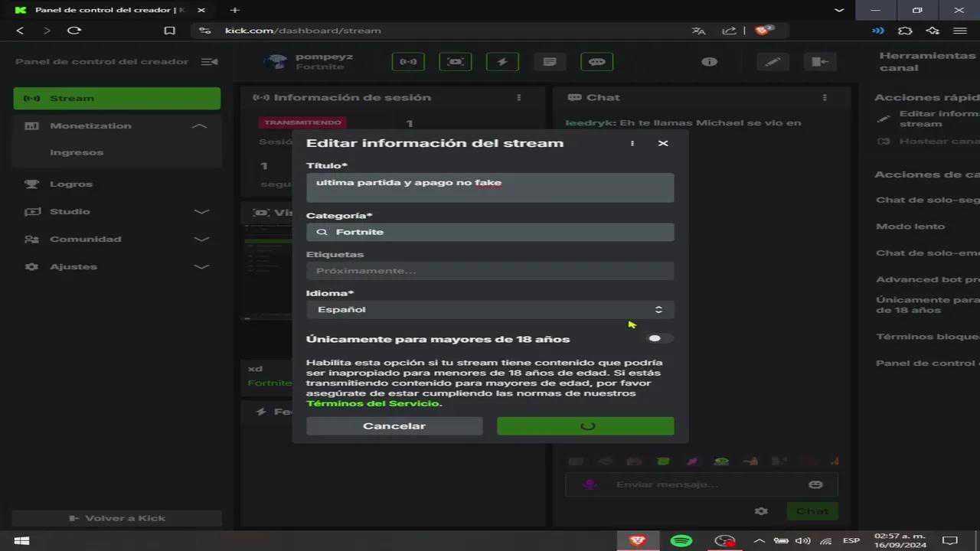This screenshot has height=551, width=980.
Task: Click the Categoría search field showing Fortnite
Action: [490, 232]
